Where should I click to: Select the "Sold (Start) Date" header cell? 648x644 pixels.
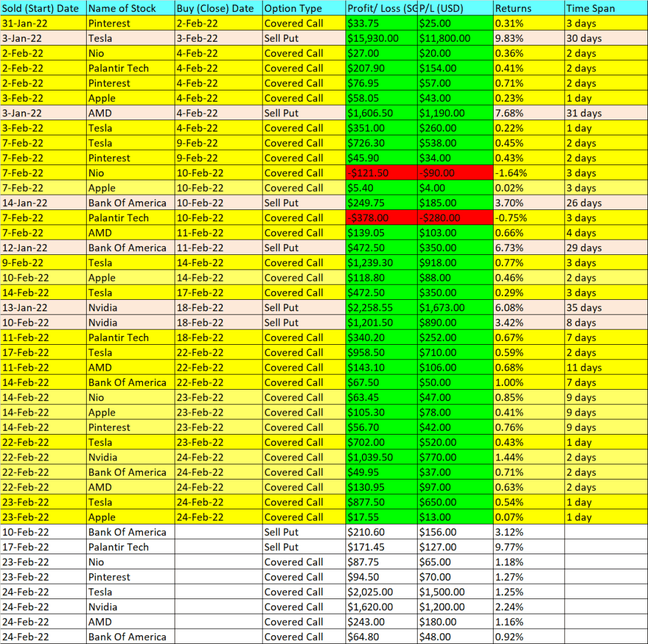coord(43,8)
